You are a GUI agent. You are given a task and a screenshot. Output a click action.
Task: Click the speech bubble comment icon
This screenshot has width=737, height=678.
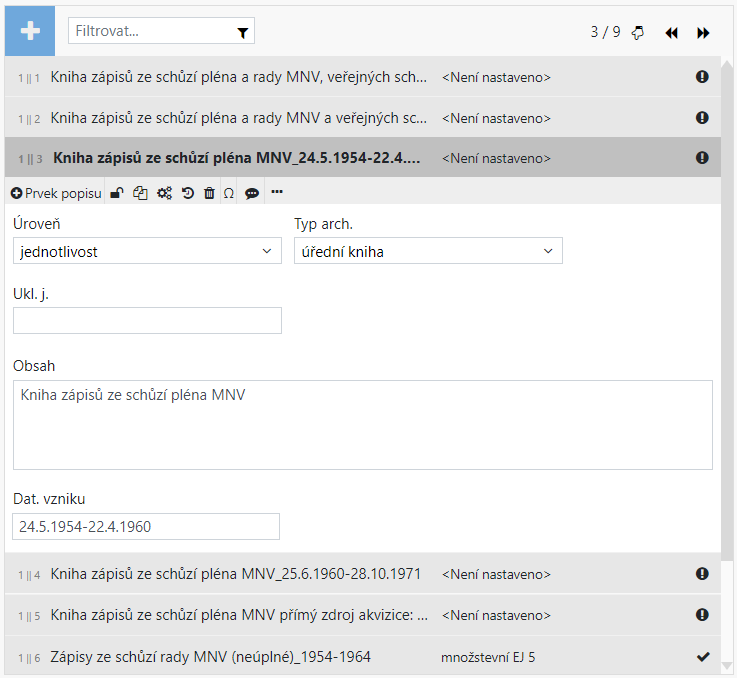[x=252, y=193]
